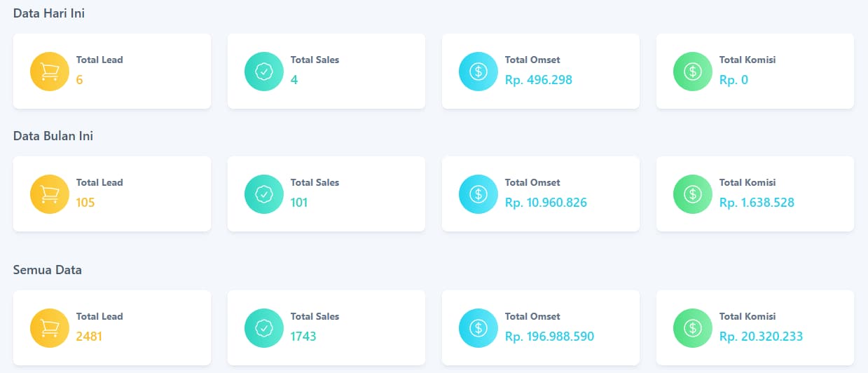Viewport: 868px width, 373px height.
Task: Click the dollar icon beside Rp. 496.298
Action: click(x=478, y=72)
